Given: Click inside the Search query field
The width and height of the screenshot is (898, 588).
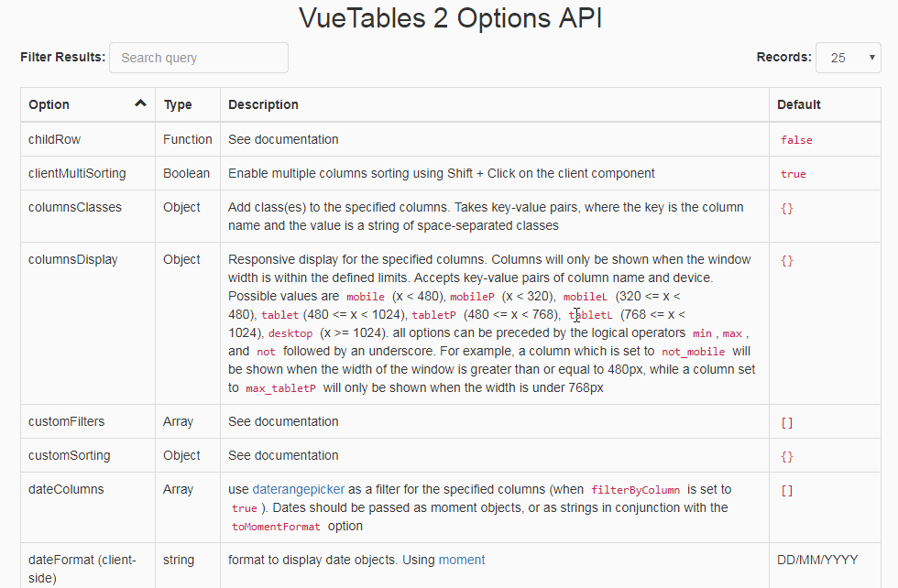Looking at the screenshot, I should point(198,57).
